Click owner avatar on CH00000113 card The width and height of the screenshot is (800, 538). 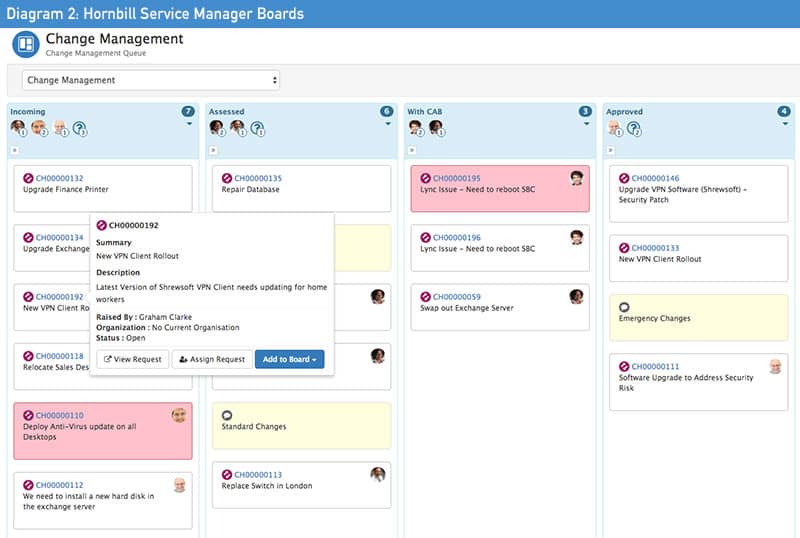click(378, 474)
